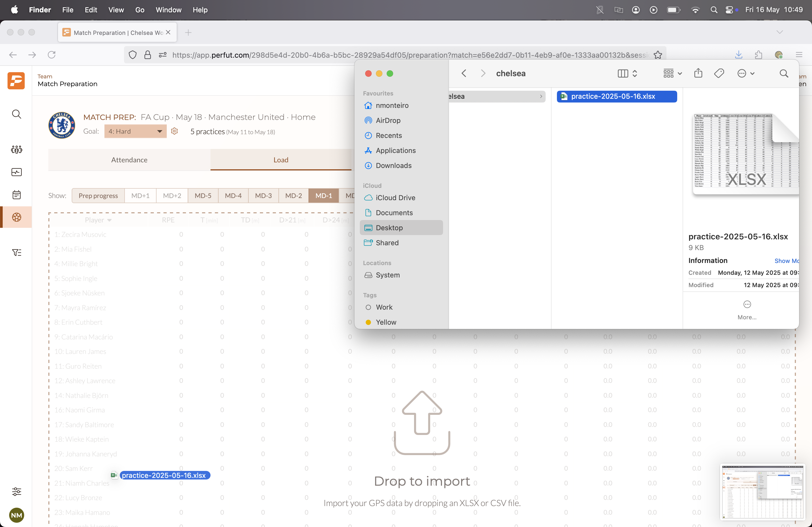Sort by Player column arrow
This screenshot has height=527, width=812.
109,220
